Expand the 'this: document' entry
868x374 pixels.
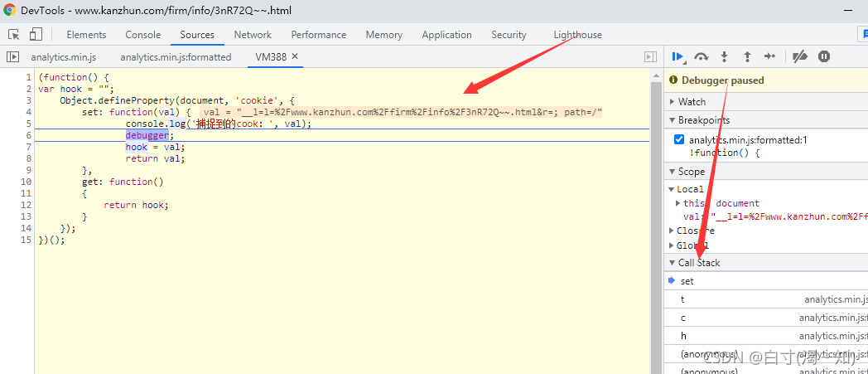coord(678,203)
